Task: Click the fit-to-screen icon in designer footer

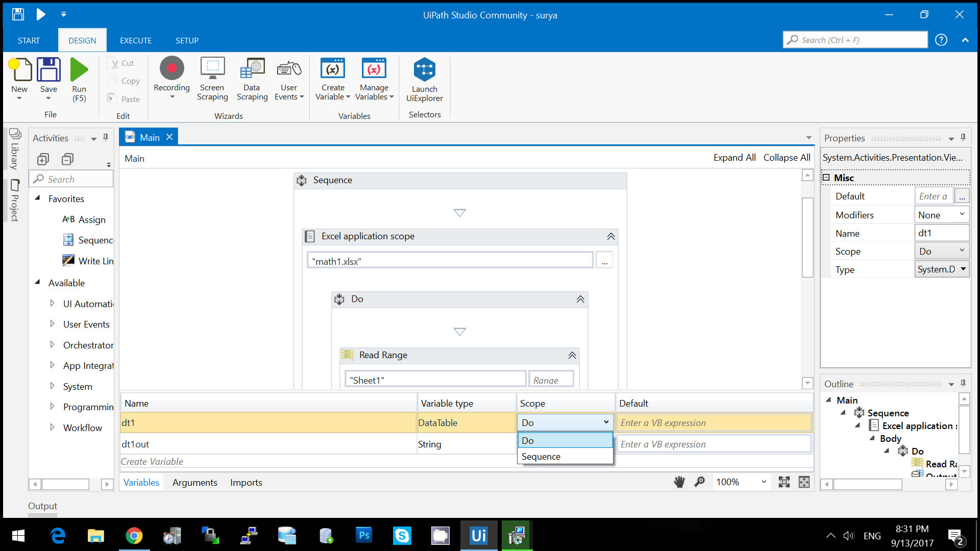Action: click(784, 482)
